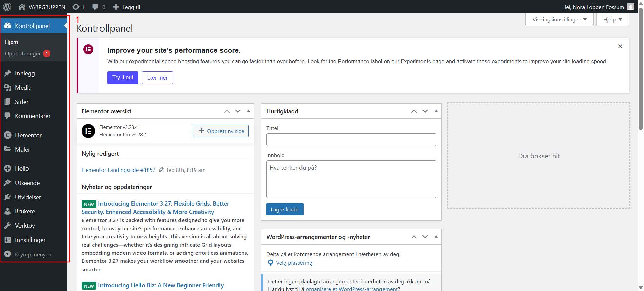Click the Hello plus icon in the sidebar
This screenshot has width=644, height=291.
pos(7,168)
